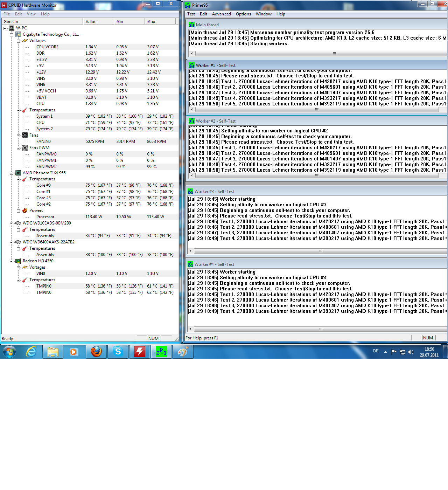Switch to Hardware Monitor via taskbar lightning icon
Screen dimensions: 448x490
pos(140,352)
